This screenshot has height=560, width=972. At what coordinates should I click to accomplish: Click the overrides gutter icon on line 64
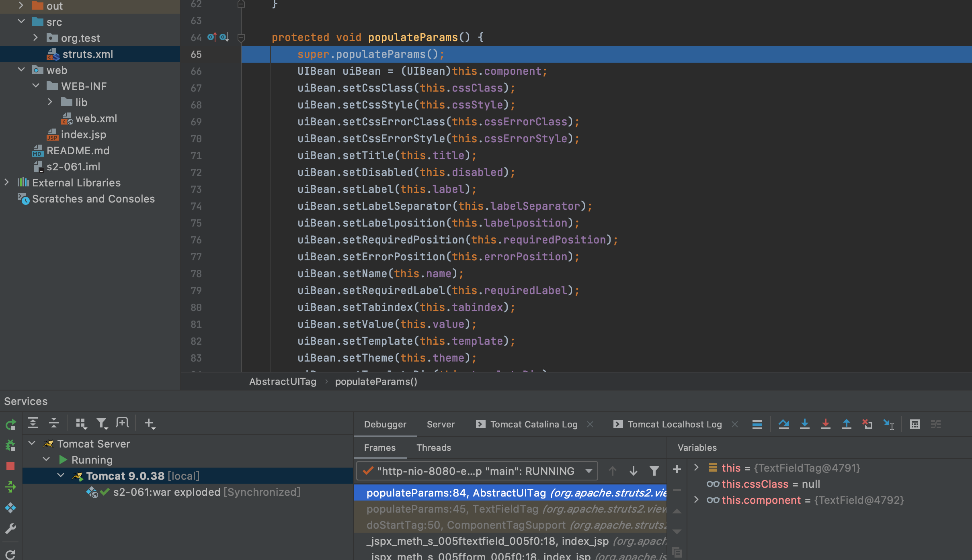point(212,37)
